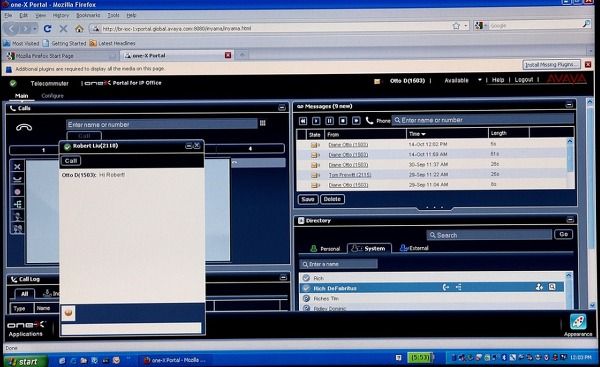The width and height of the screenshot is (600, 367).
Task: Open the search engine dropdown in Firefox
Action: [481, 26]
